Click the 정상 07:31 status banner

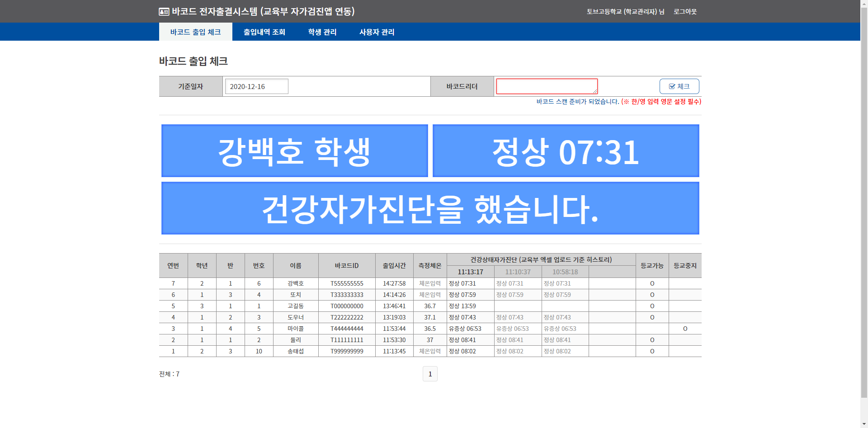pyautogui.click(x=566, y=151)
